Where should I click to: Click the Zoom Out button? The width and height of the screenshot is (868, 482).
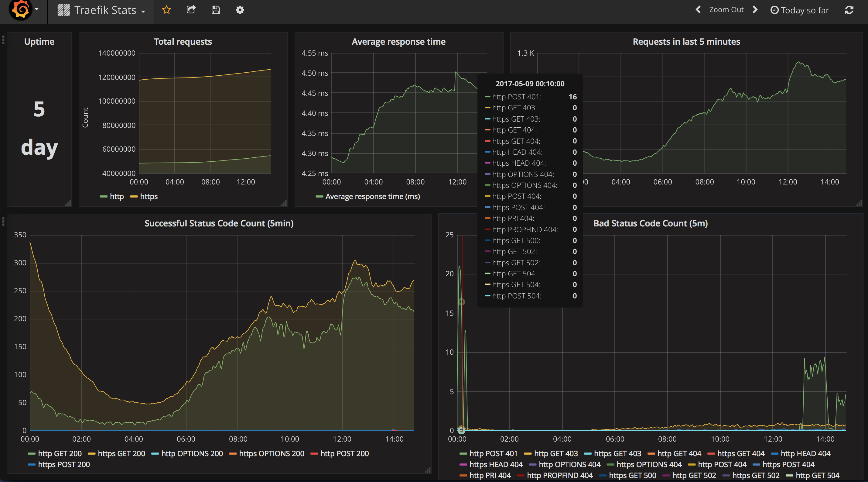[x=726, y=10]
